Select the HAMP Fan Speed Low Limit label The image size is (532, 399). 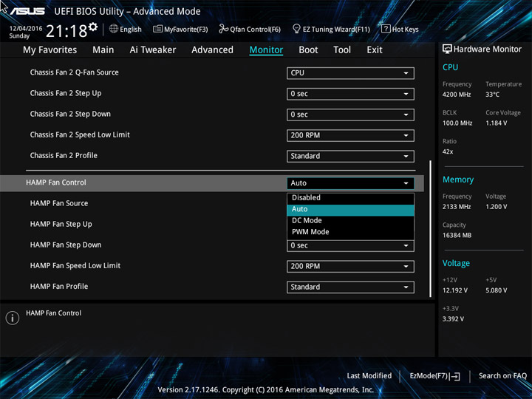[x=75, y=266]
